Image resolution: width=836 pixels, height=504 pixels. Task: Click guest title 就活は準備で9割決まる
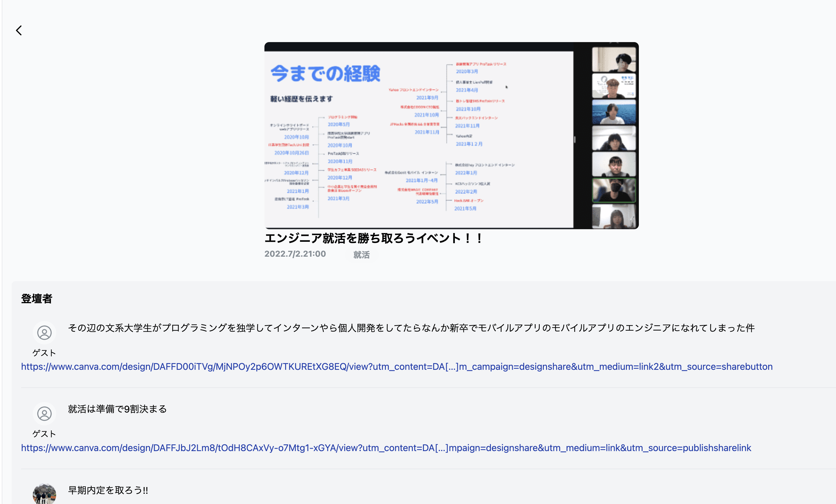[x=117, y=409]
